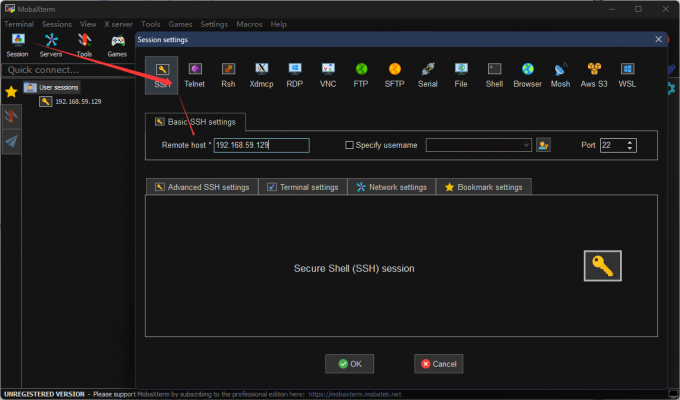The width and height of the screenshot is (680, 400).
Task: Click the Port value field
Action: pos(613,145)
